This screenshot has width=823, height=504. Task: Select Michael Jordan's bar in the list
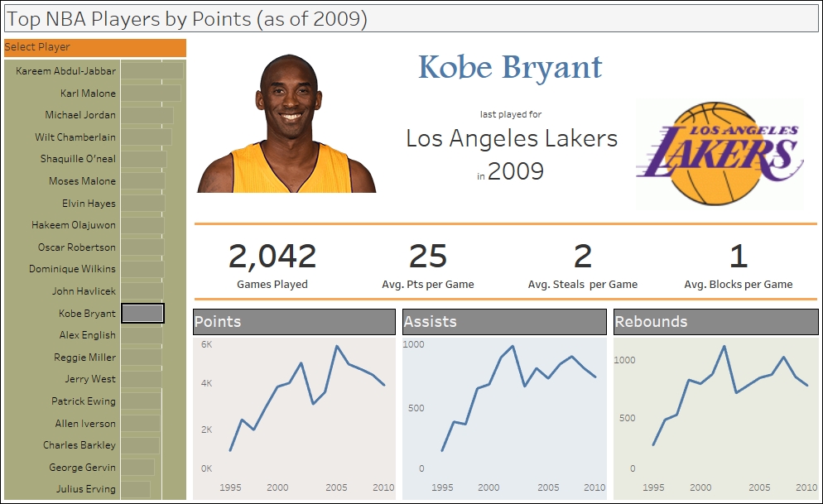(147, 115)
